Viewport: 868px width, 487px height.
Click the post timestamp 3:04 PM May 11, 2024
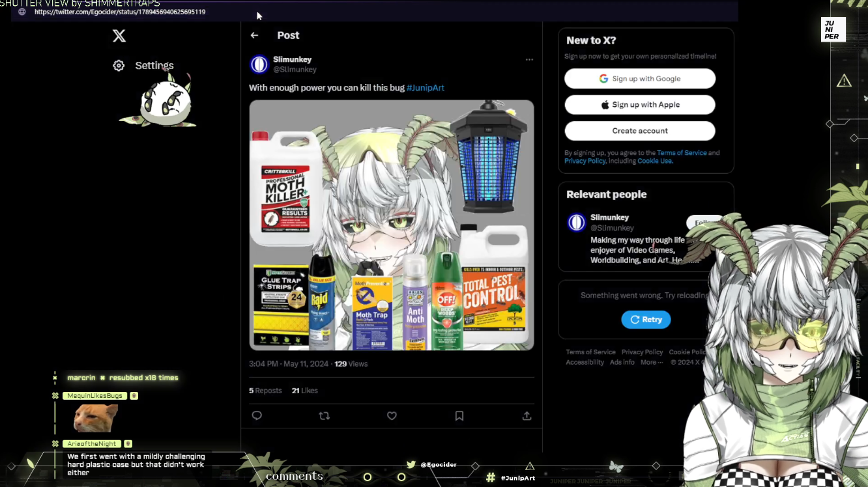[289, 364]
